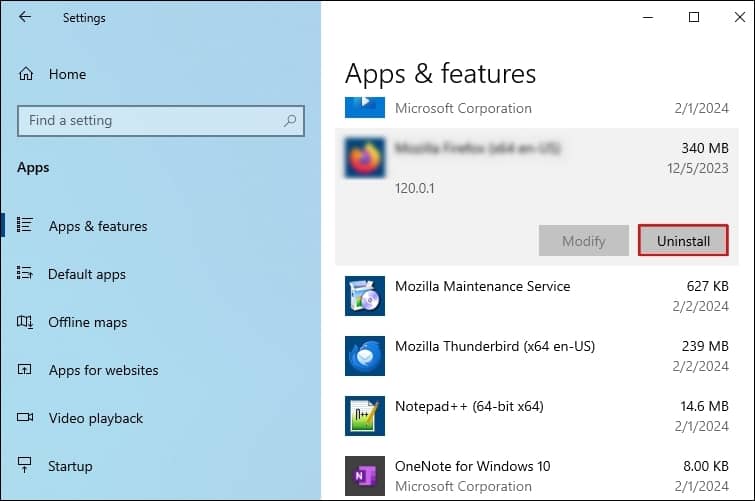The width and height of the screenshot is (755, 501).
Task: Maximize the Settings window
Action: coord(694,17)
